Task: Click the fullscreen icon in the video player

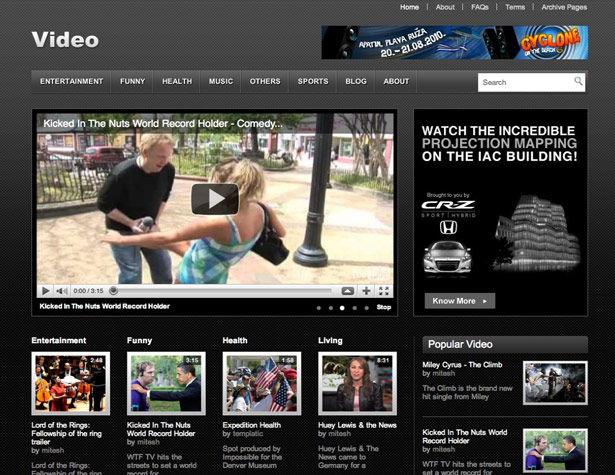Action: coord(384,291)
